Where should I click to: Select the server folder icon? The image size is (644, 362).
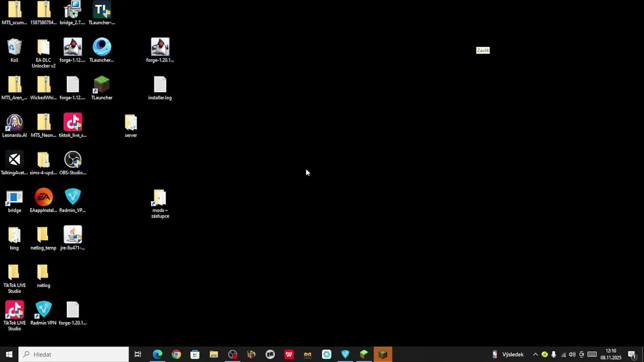tap(131, 123)
